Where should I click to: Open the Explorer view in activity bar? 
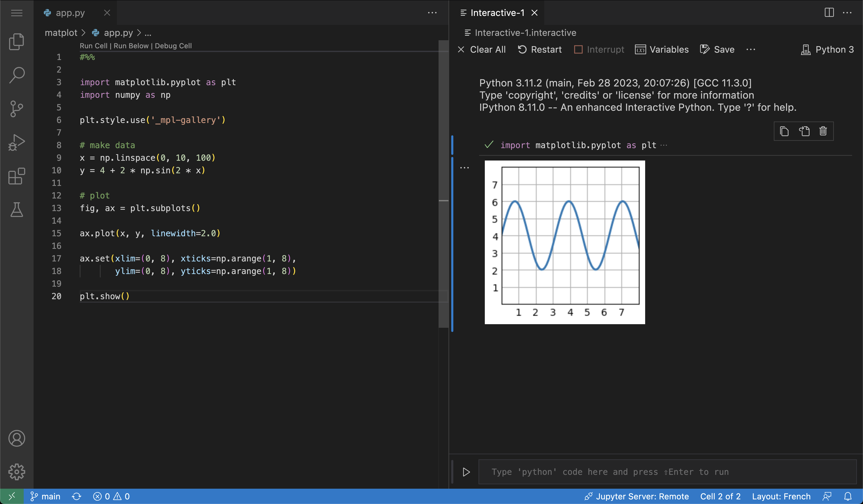(16, 42)
